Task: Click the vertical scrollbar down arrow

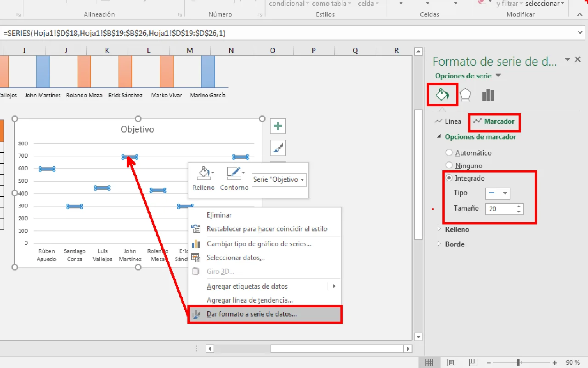Action: pos(418,336)
